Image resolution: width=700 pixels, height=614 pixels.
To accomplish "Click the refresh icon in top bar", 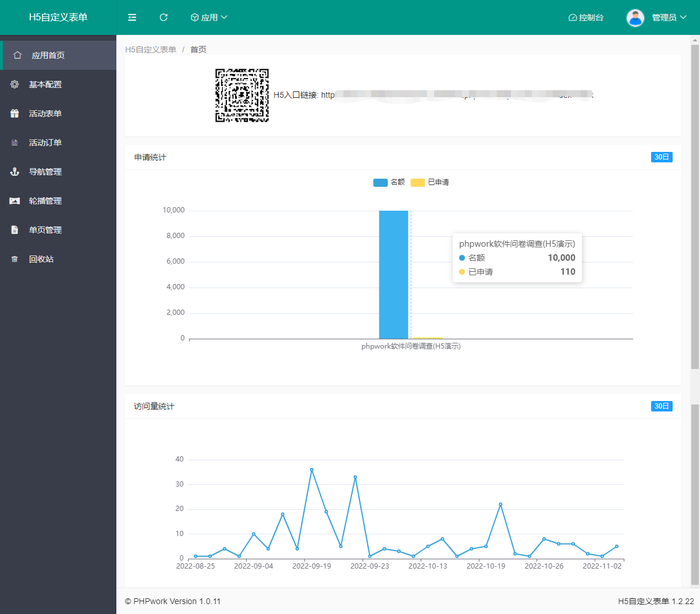I will tap(164, 17).
